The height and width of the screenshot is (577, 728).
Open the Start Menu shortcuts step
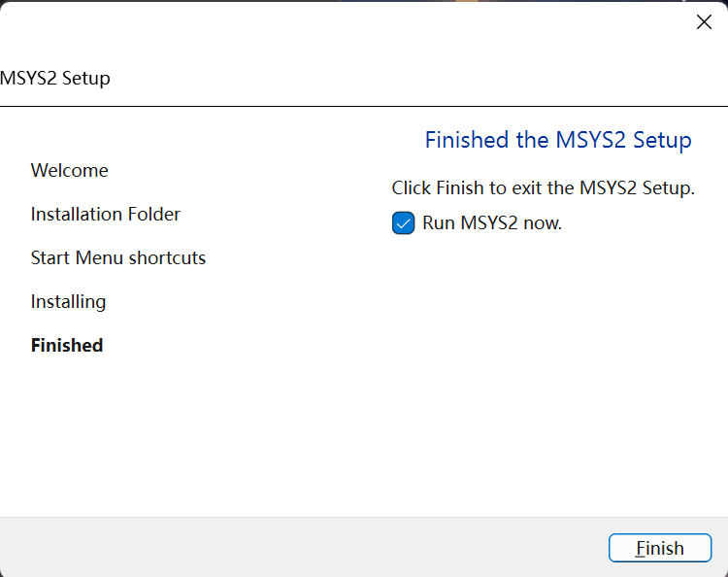118,258
